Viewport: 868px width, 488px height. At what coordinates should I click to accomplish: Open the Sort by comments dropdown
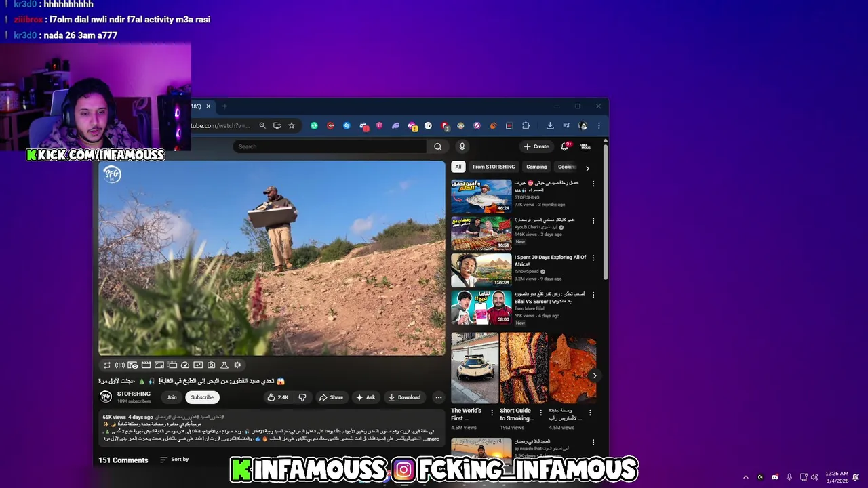[174, 460]
